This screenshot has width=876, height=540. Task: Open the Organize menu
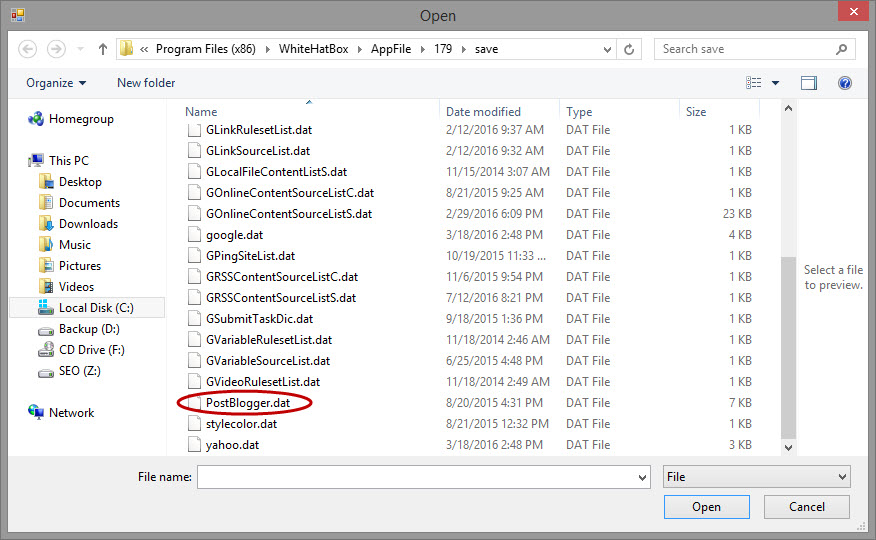[56, 83]
